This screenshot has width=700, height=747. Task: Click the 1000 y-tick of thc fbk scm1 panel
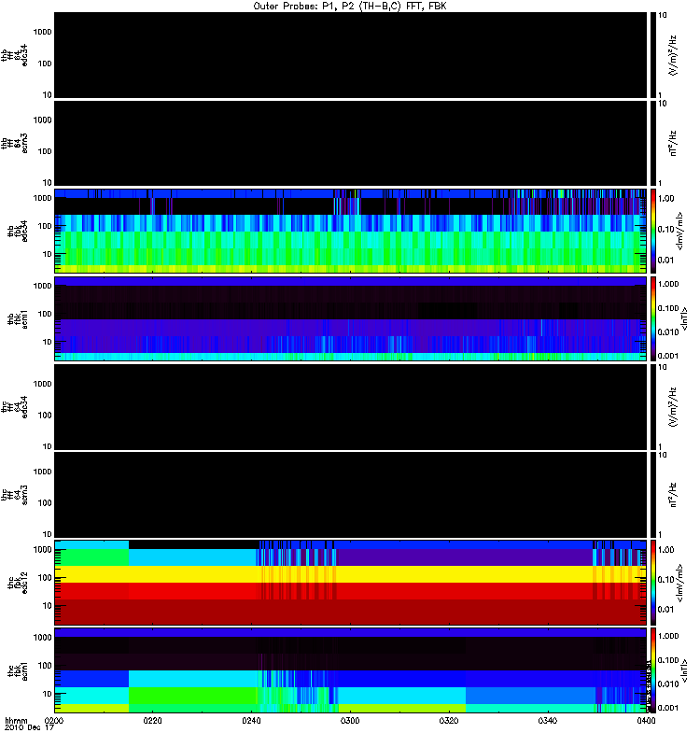tap(42, 638)
